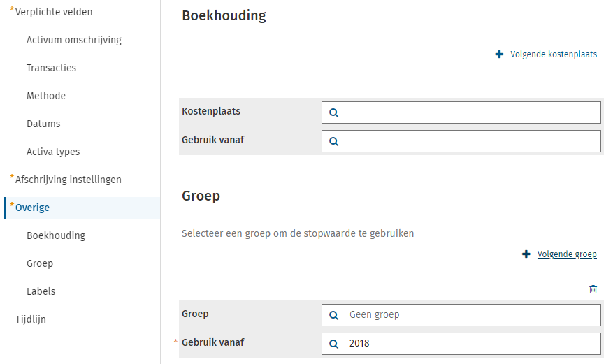Open Verplichte velden section in sidebar

[54, 12]
